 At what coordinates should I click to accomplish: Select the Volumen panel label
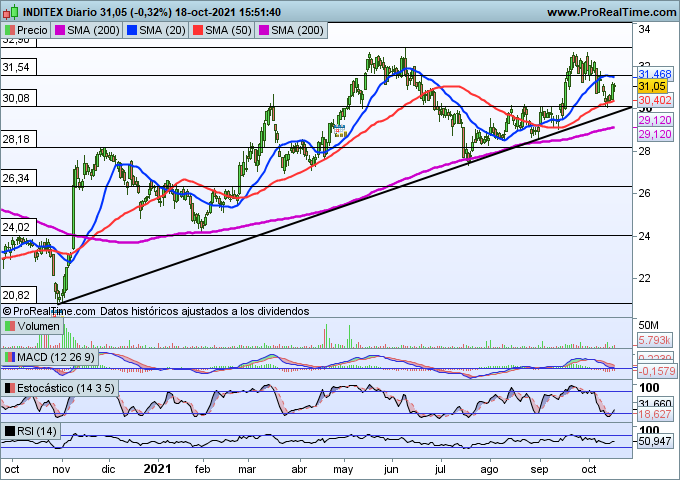[39, 326]
